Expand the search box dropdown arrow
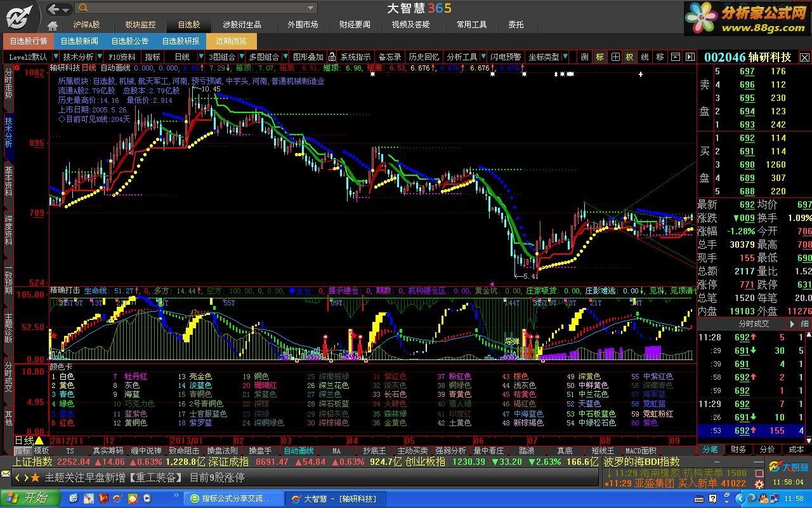The width and height of the screenshot is (812, 508). pos(311,8)
